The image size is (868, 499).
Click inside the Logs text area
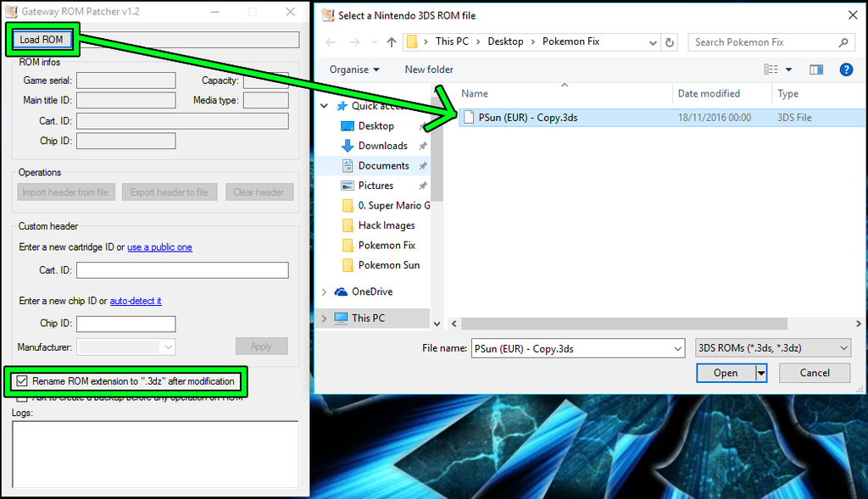[155, 453]
